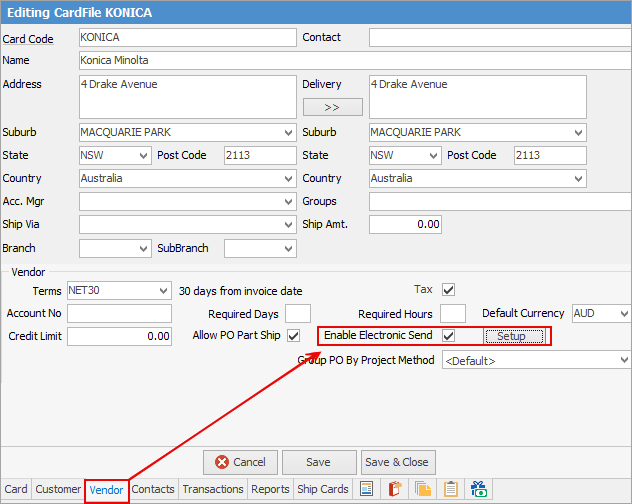Click the Save button
This screenshot has height=504, width=632.
click(319, 462)
